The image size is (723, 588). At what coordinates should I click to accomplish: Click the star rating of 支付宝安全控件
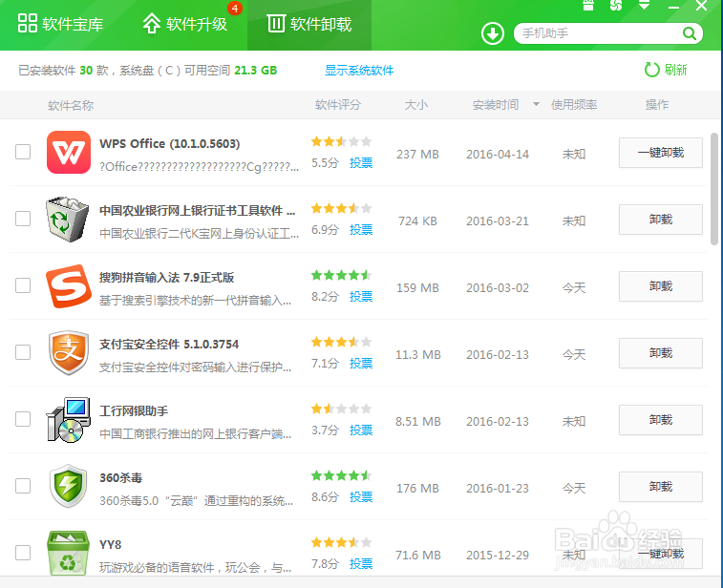tap(341, 342)
